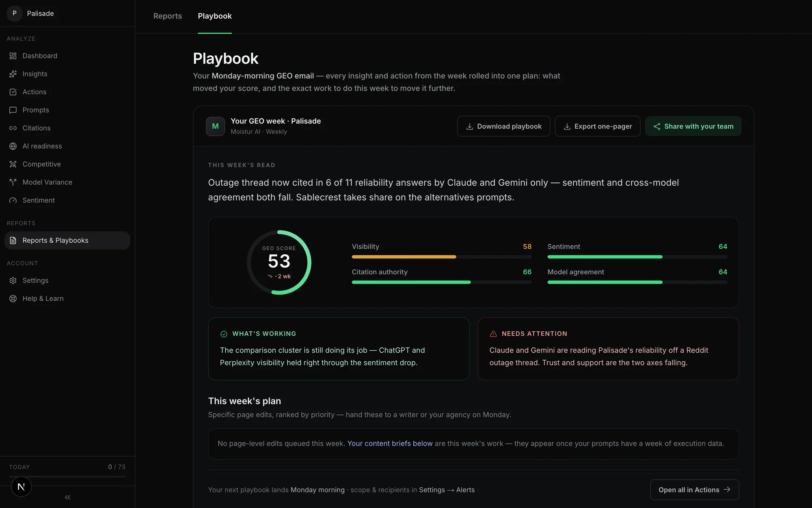Click the Palisade workspace P avatar

(15, 13)
